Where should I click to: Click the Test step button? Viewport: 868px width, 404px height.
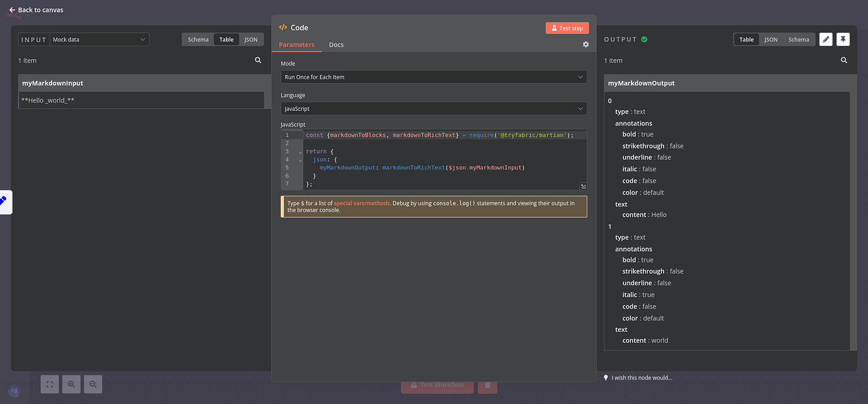tap(567, 28)
